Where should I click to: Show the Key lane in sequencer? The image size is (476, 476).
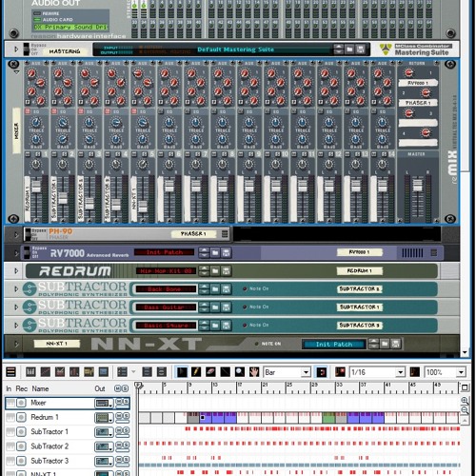(x=30, y=371)
